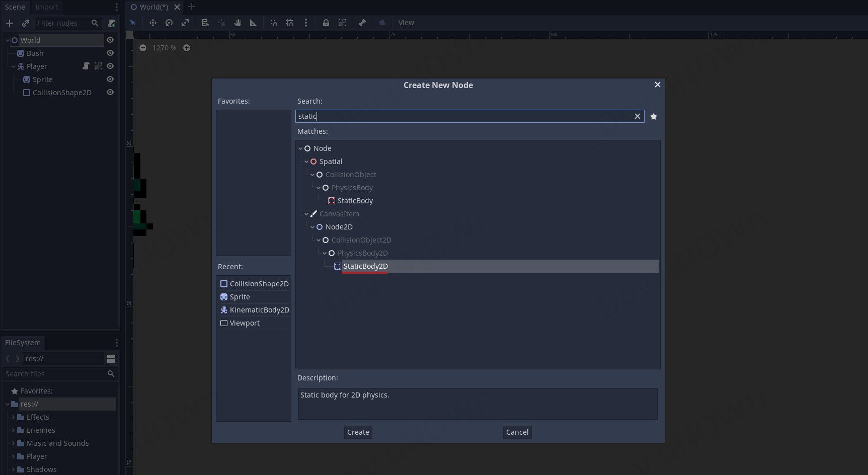The height and width of the screenshot is (475, 868).
Task: Collapse the CollisionObject branch
Action: point(312,175)
